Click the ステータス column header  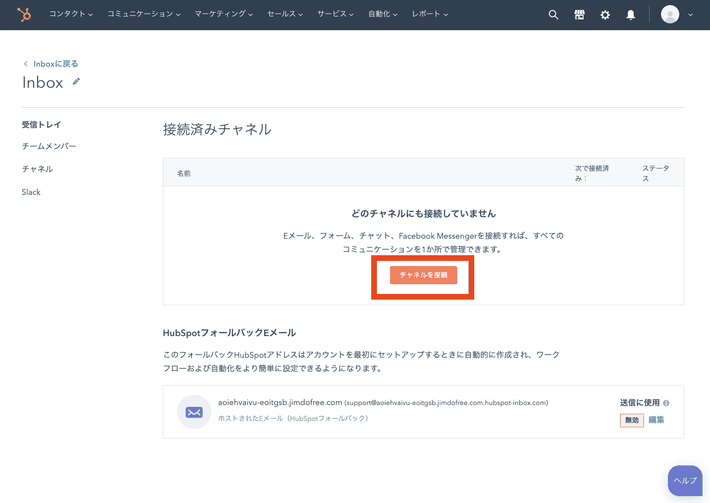point(655,173)
